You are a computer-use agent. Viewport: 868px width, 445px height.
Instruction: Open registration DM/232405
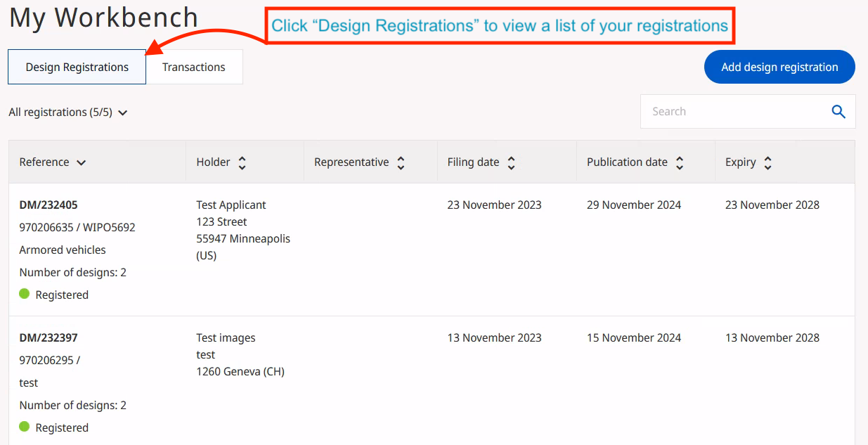pyautogui.click(x=48, y=205)
